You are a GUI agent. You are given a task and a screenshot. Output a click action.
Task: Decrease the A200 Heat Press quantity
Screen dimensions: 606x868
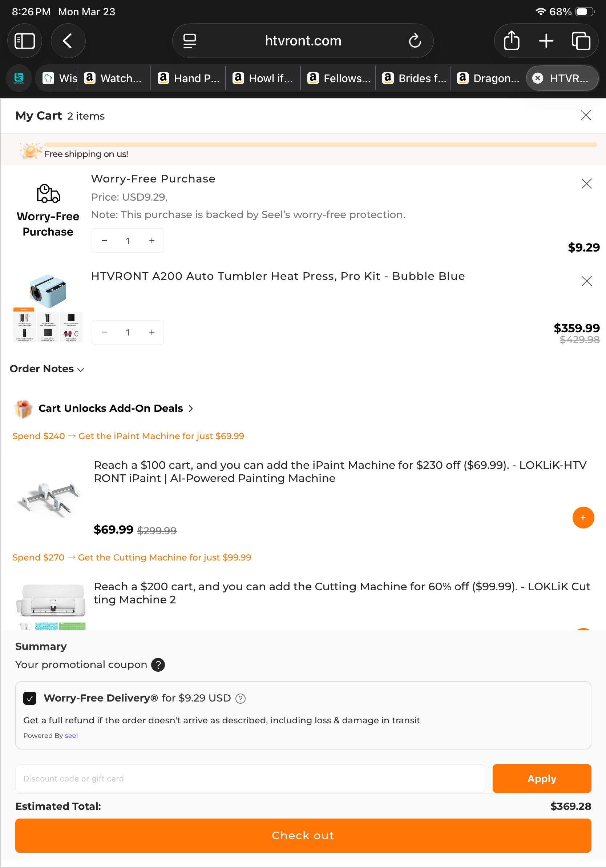point(105,332)
